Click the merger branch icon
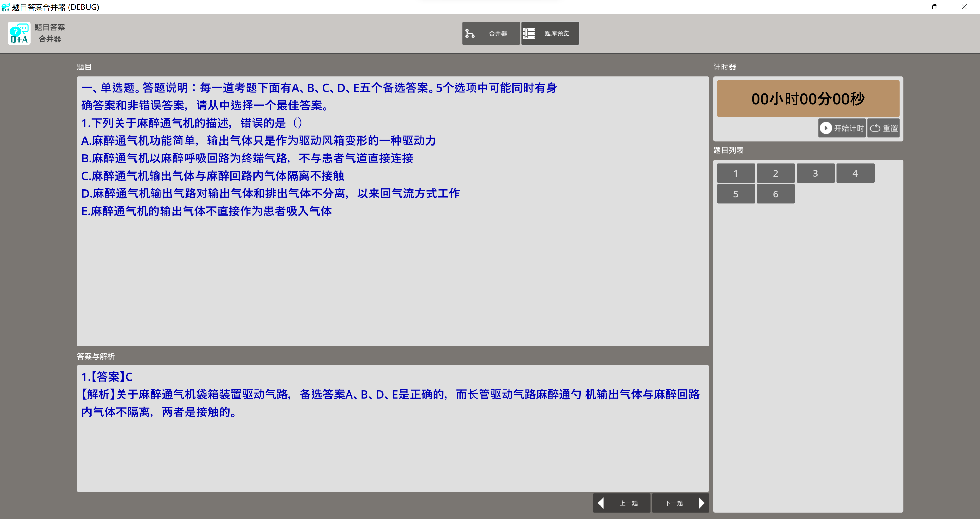Screen dimensions: 980x519 470,34
